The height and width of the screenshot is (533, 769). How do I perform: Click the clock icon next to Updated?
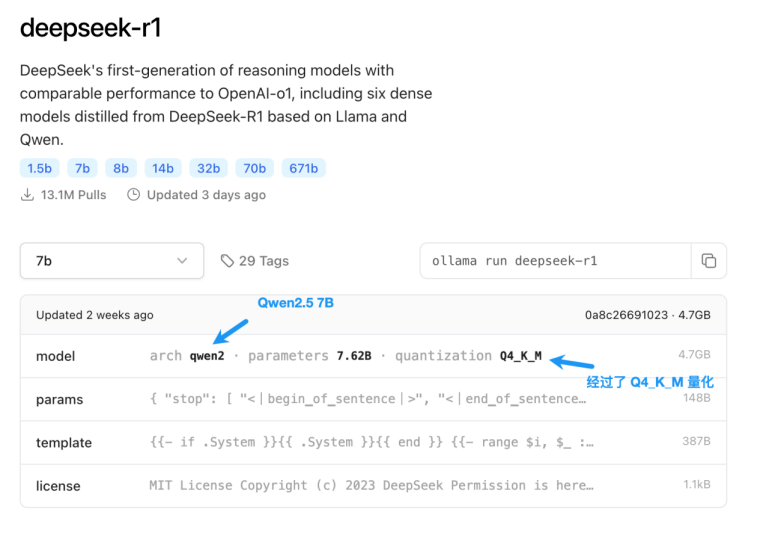[133, 195]
